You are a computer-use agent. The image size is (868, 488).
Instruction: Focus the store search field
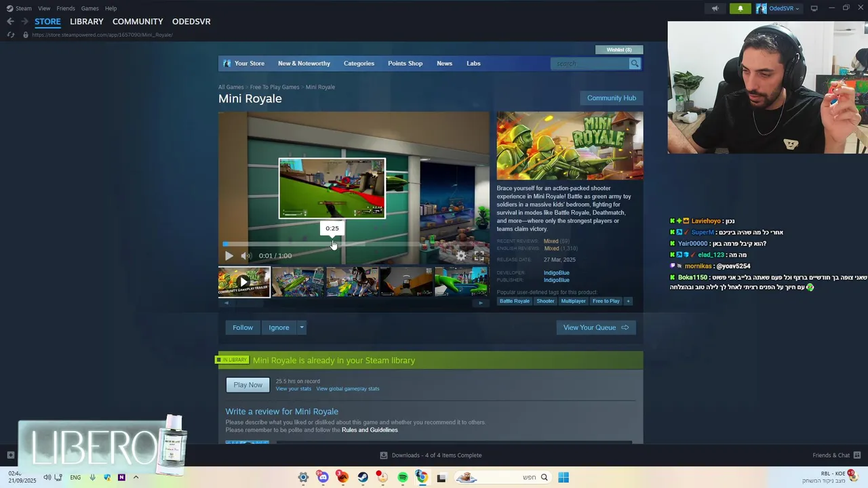(x=590, y=64)
